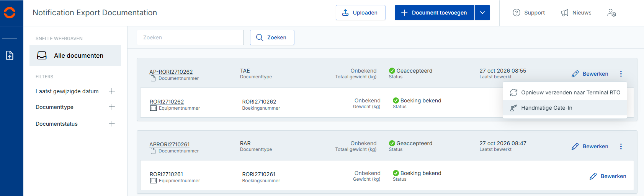Screen dimensions: 644x196
Task: Click the Uploaden button
Action: [360, 13]
